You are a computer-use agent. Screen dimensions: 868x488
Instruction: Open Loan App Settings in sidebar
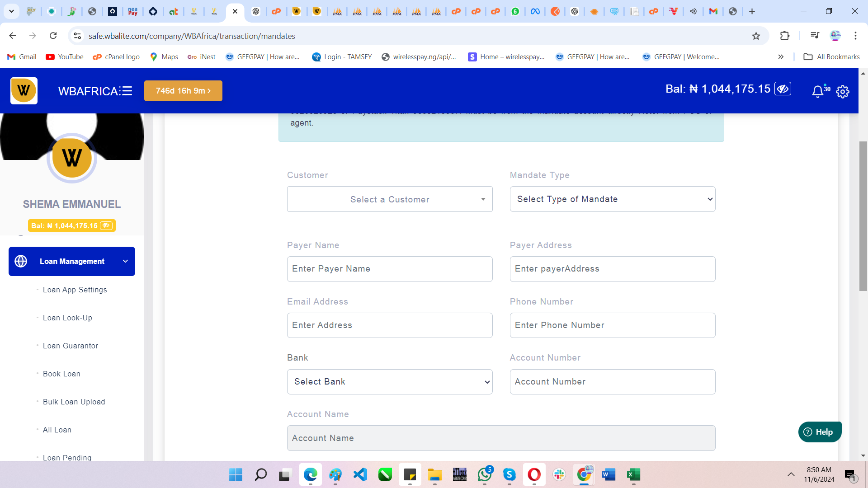pyautogui.click(x=75, y=290)
